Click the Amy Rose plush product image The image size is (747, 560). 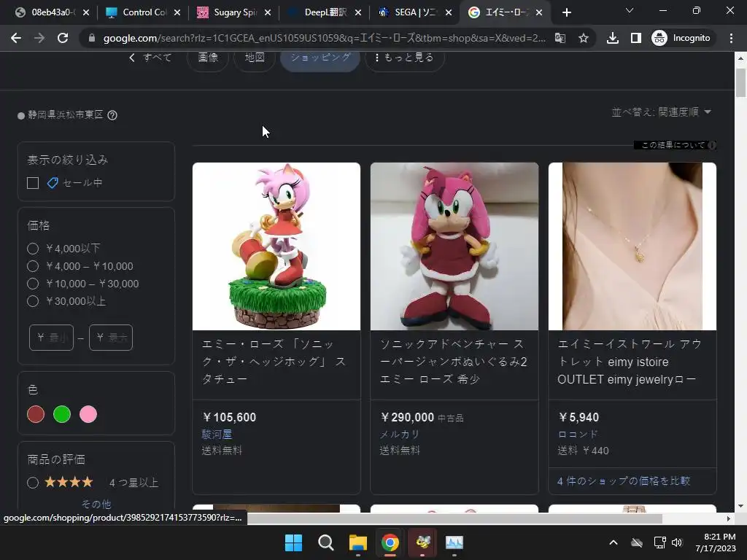pos(454,246)
